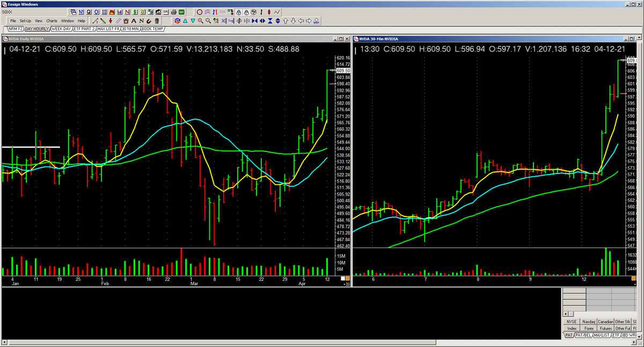Click the orange square in 30-Min chart corner

(x=635, y=278)
